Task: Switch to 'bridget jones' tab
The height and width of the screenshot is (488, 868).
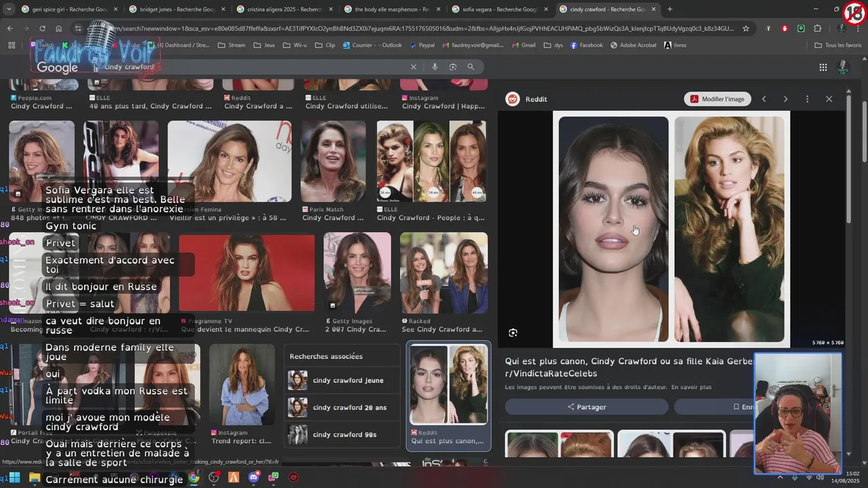Action: pos(176,9)
